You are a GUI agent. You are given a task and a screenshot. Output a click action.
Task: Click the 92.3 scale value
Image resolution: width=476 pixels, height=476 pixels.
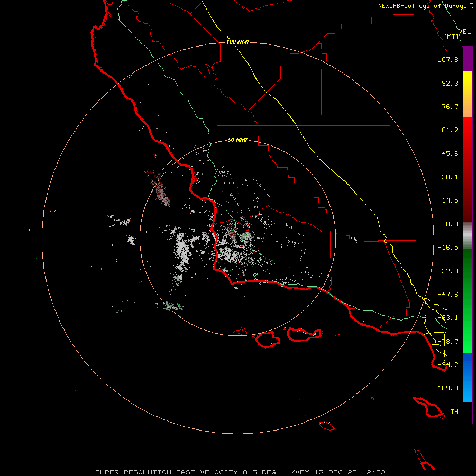450,83
